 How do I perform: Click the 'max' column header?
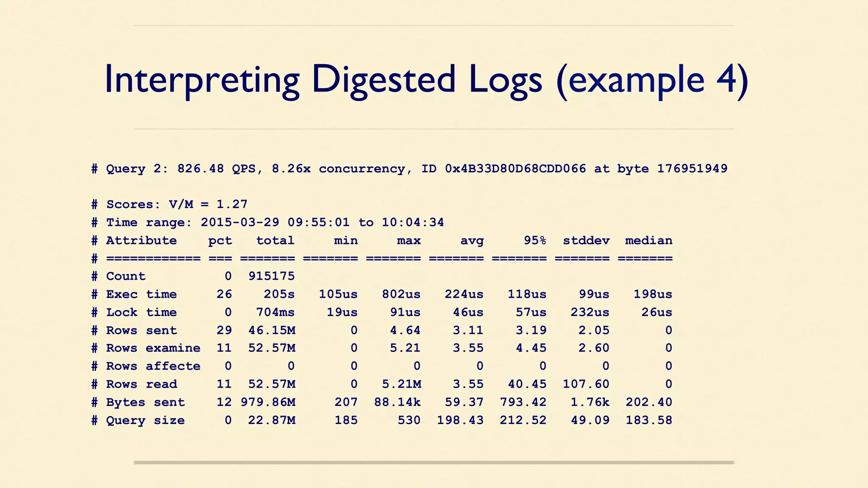coord(409,241)
